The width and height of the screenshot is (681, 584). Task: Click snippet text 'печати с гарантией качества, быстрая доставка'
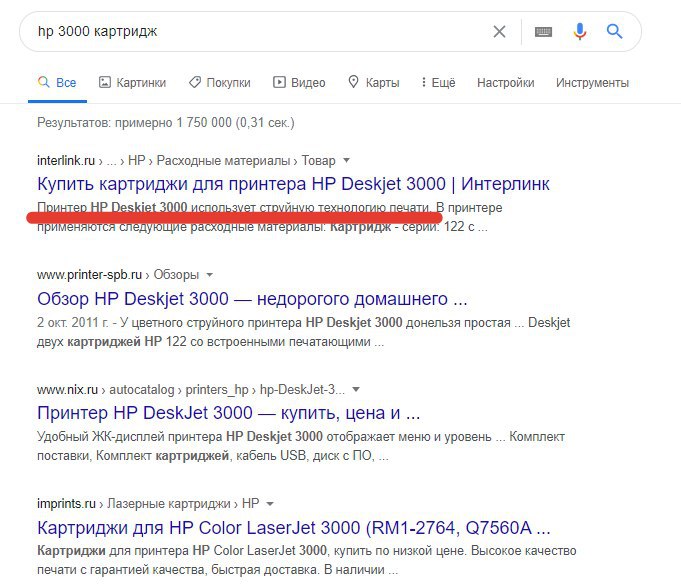179,570
